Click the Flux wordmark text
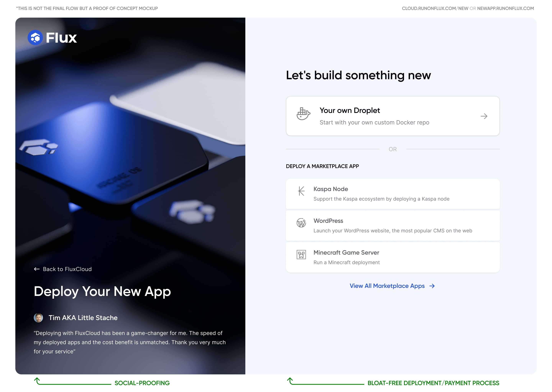552x392 pixels. click(61, 38)
